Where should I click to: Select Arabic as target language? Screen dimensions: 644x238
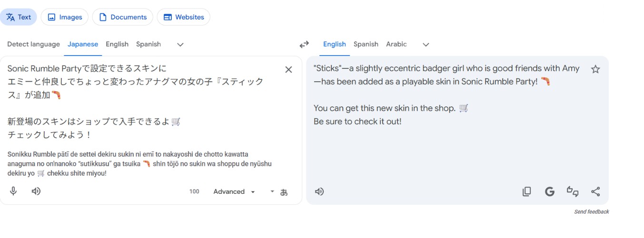(396, 44)
